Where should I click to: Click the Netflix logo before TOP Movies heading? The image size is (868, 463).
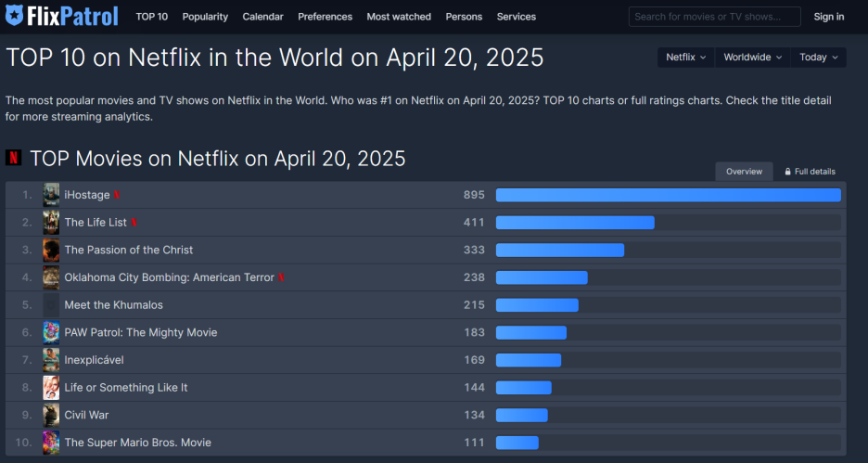[13, 158]
